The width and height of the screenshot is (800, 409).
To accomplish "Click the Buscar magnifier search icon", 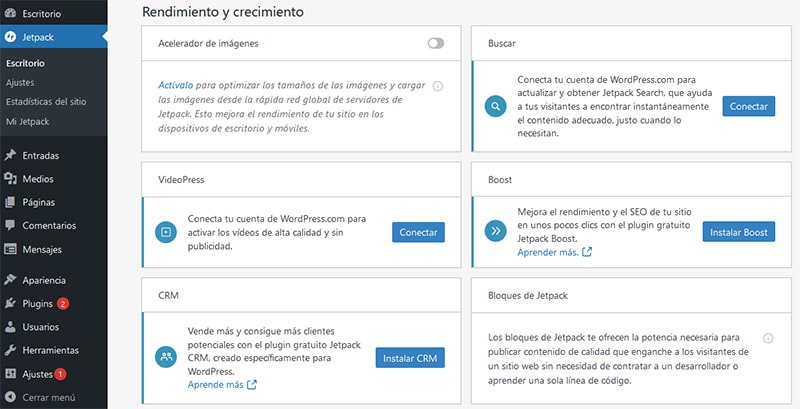I will [494, 106].
